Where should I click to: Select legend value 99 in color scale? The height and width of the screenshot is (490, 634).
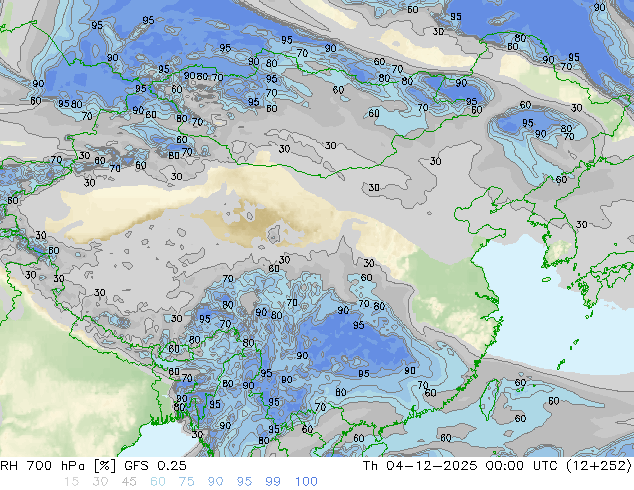[273, 482]
